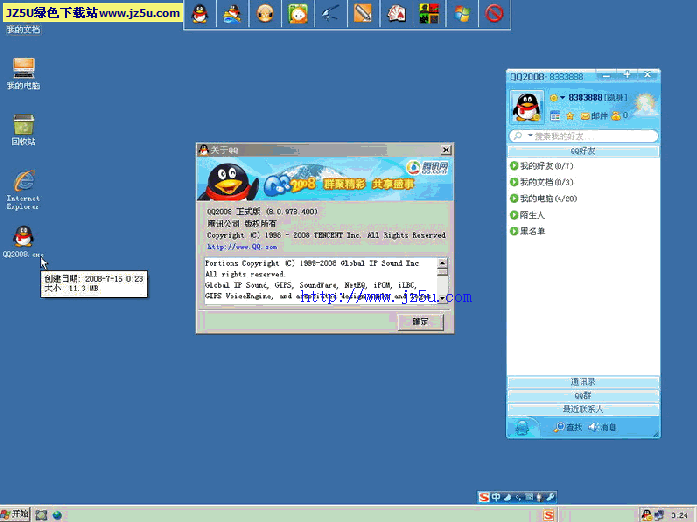697x522 pixels.
Task: Click 消息 message button in QQ
Action: [602, 427]
